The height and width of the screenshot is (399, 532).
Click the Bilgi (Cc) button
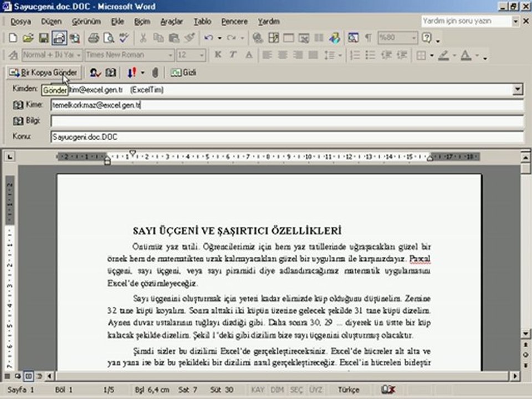pyautogui.click(x=27, y=121)
